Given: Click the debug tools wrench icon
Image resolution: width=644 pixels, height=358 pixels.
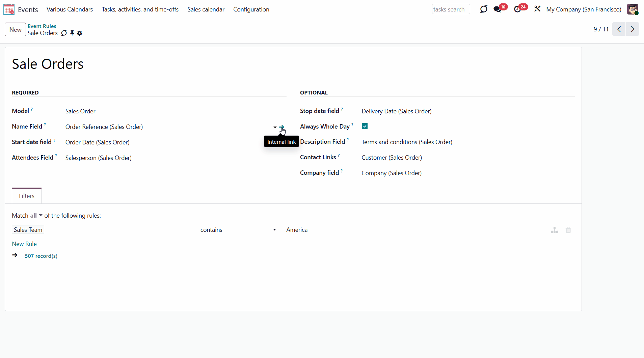Looking at the screenshot, I should pos(537,9).
